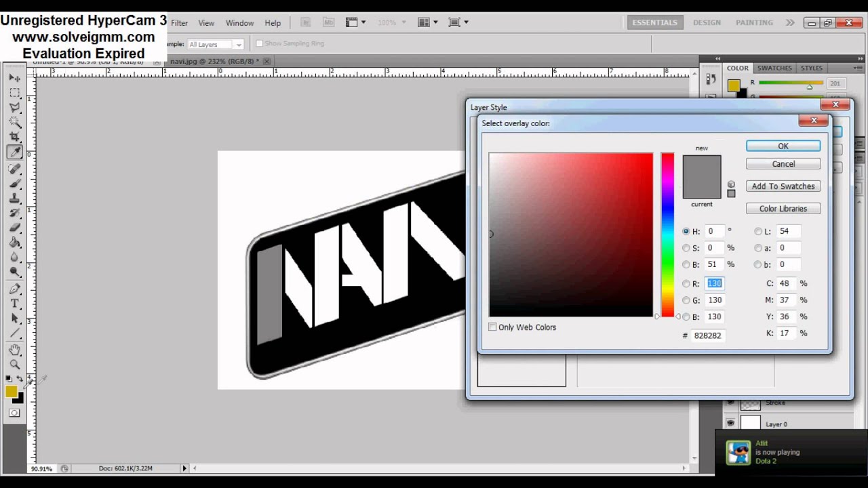Click the web-safe color cube icon
868x488 pixels.
pos(731,184)
